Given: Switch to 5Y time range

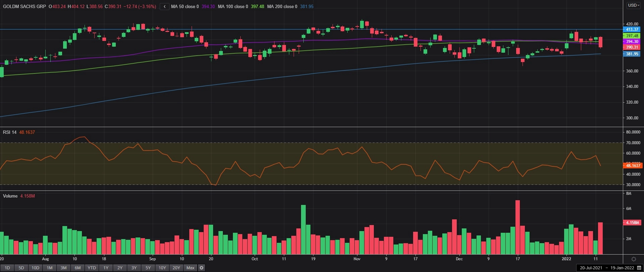Looking at the screenshot, I should 148,268.
